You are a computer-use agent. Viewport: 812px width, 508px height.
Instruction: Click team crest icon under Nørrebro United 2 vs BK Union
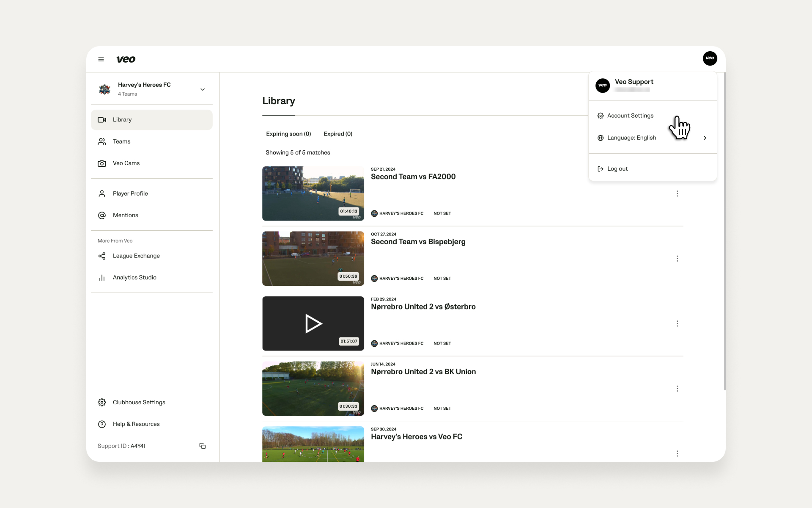[x=374, y=409]
